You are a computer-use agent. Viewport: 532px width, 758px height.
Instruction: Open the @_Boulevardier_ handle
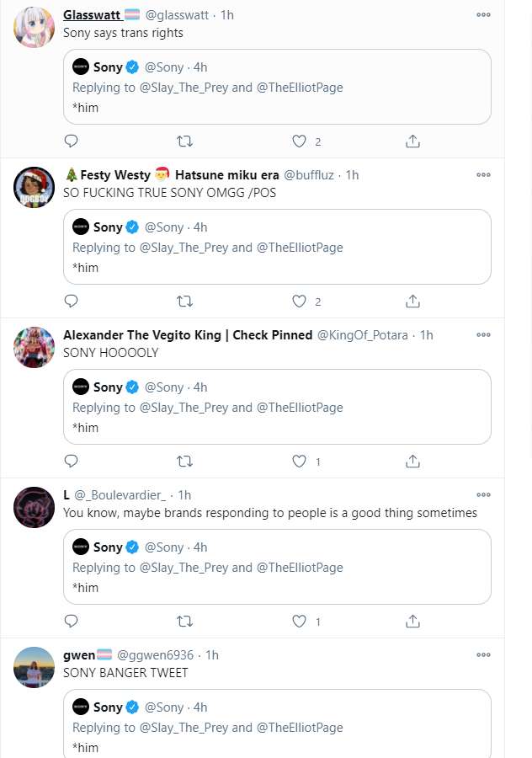point(120,495)
